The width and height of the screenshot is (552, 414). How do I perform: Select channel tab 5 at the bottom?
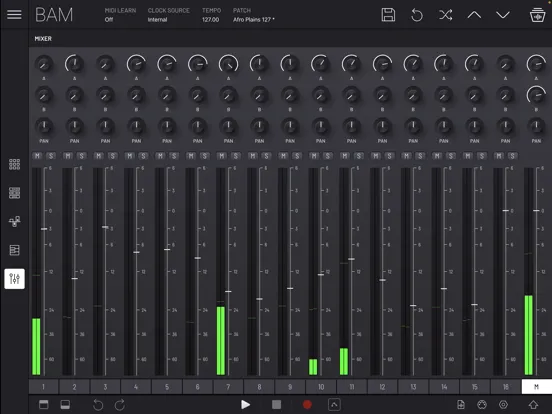[167, 387]
